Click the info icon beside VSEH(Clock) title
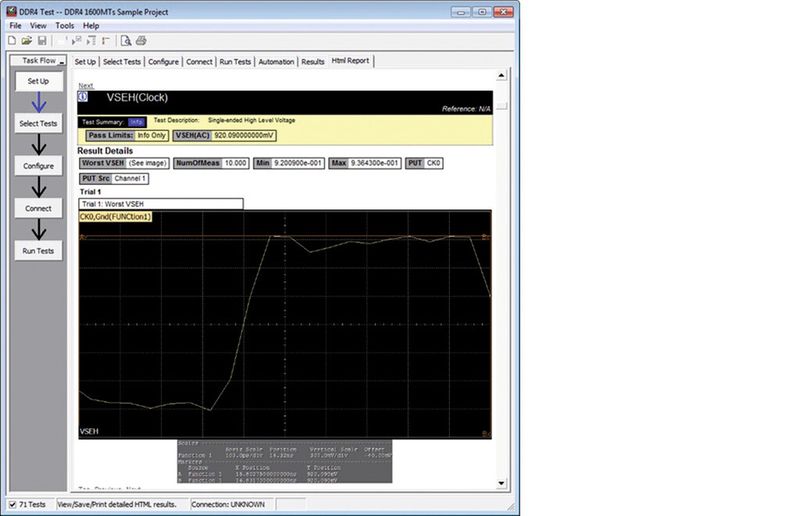Viewport: 800px width, 516px height. coord(83,96)
